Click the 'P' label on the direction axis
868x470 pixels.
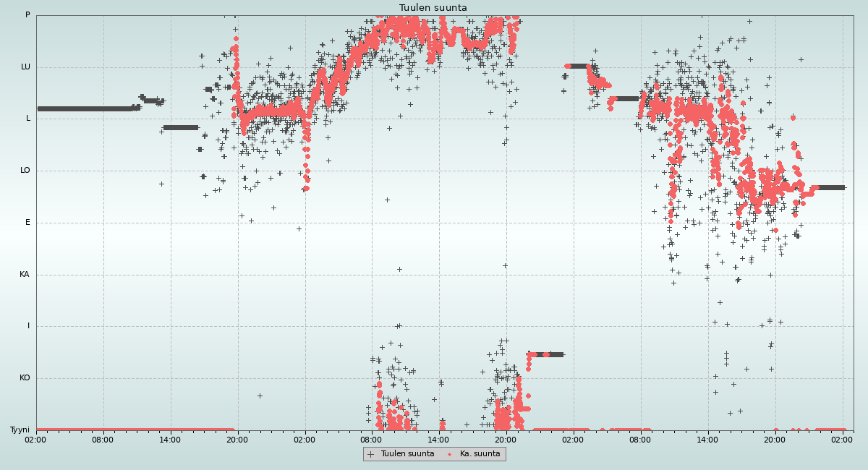pyautogui.click(x=27, y=15)
